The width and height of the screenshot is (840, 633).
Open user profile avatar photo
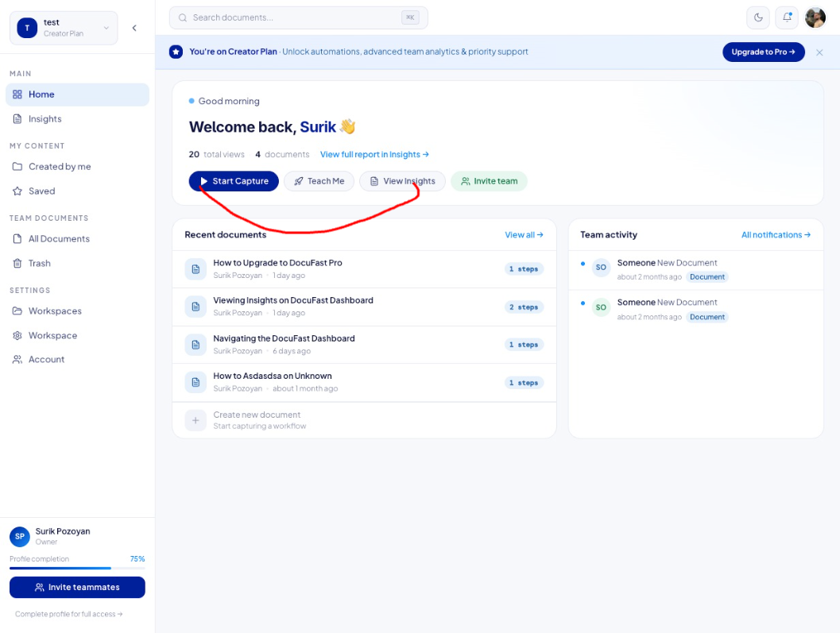click(815, 17)
